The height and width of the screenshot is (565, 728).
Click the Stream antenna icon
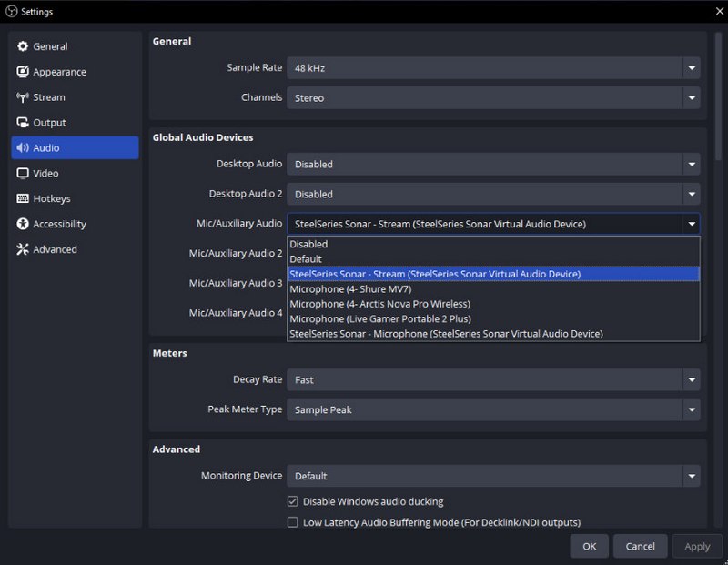[22, 97]
